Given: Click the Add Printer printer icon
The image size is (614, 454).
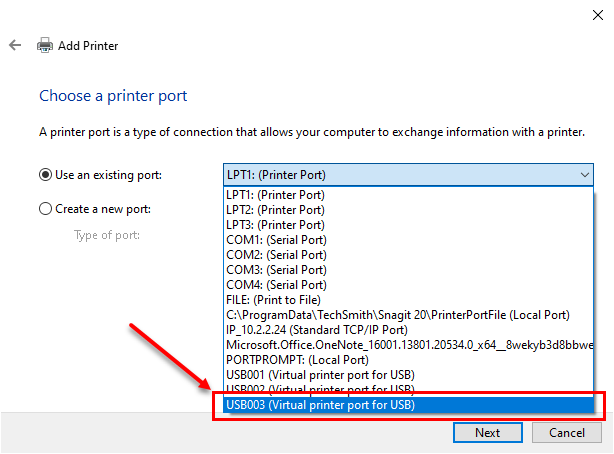Looking at the screenshot, I should click(45, 45).
